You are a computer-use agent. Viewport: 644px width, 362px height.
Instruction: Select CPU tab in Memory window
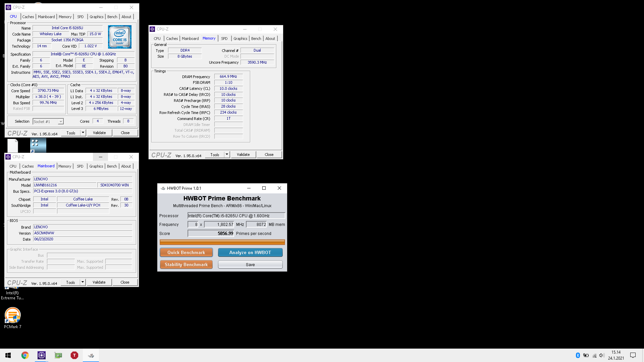(157, 39)
